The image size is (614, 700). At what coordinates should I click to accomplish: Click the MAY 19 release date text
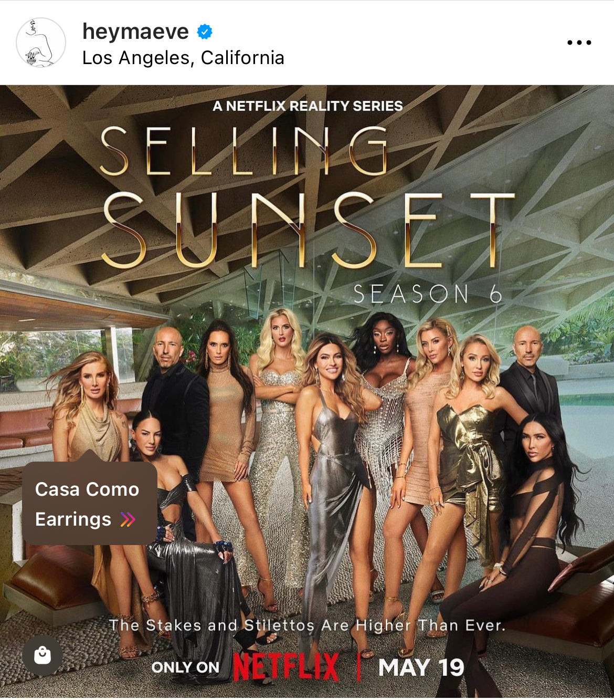tap(421, 667)
